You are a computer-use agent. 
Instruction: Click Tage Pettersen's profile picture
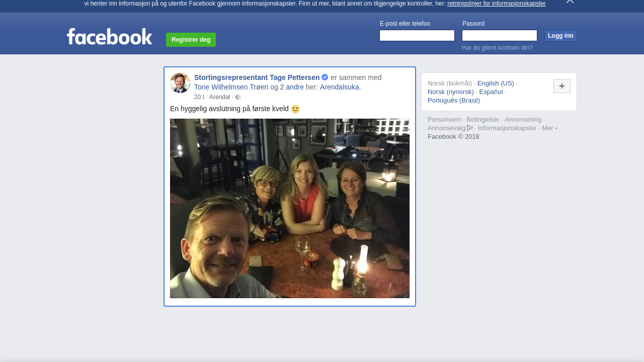(180, 83)
